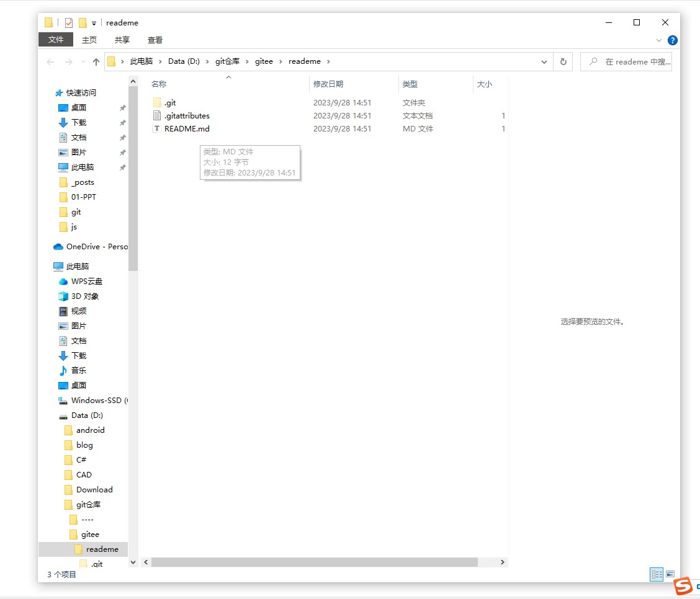
Task: Refresh the current folder view
Action: click(563, 62)
